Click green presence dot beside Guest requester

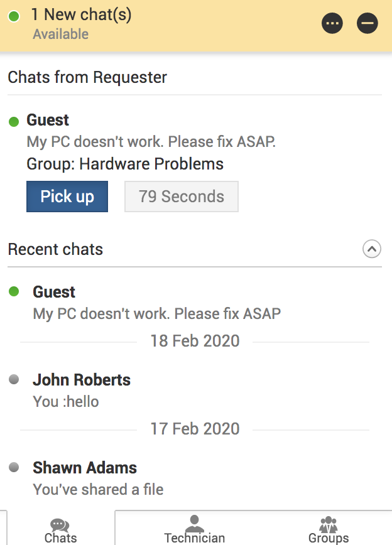14,119
